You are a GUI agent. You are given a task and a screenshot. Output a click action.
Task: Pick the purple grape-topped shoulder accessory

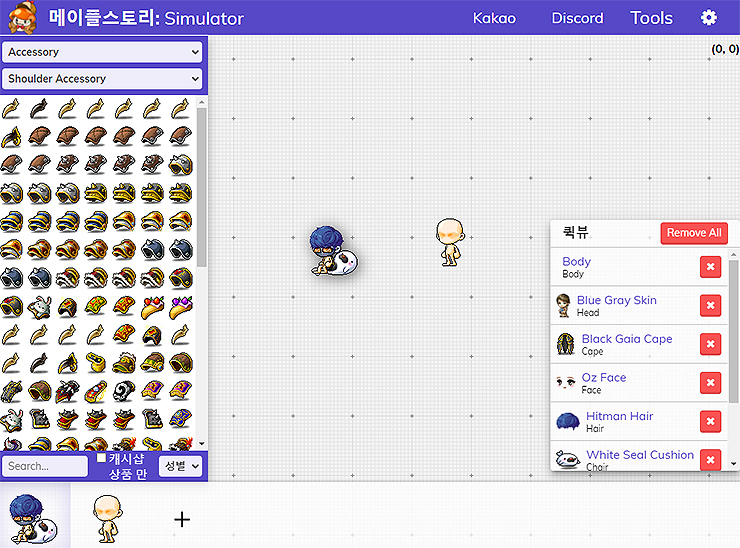181,307
